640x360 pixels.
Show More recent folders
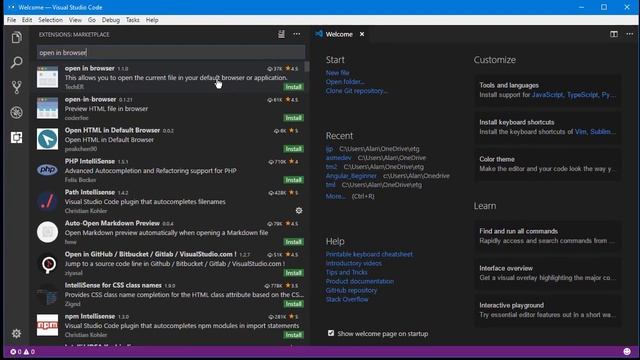point(336,196)
